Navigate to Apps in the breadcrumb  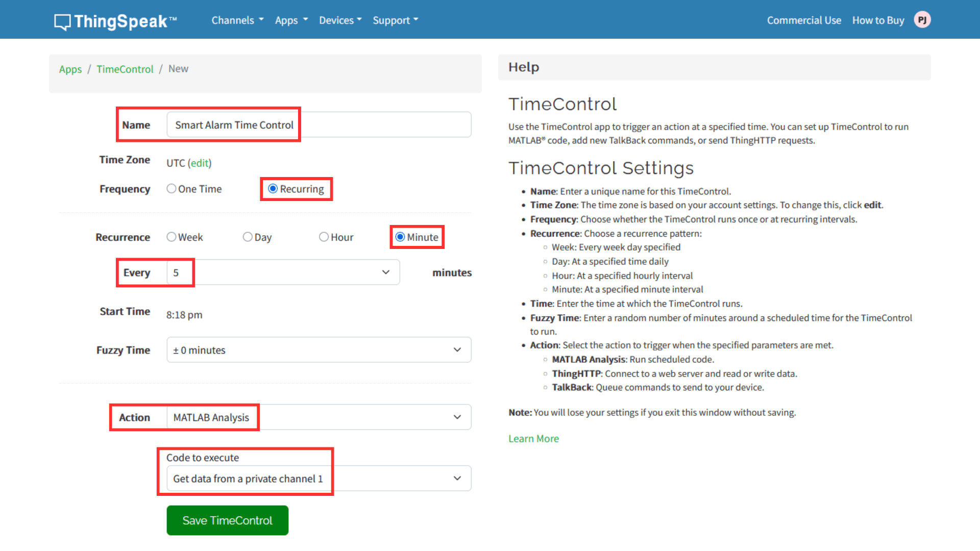(x=70, y=69)
